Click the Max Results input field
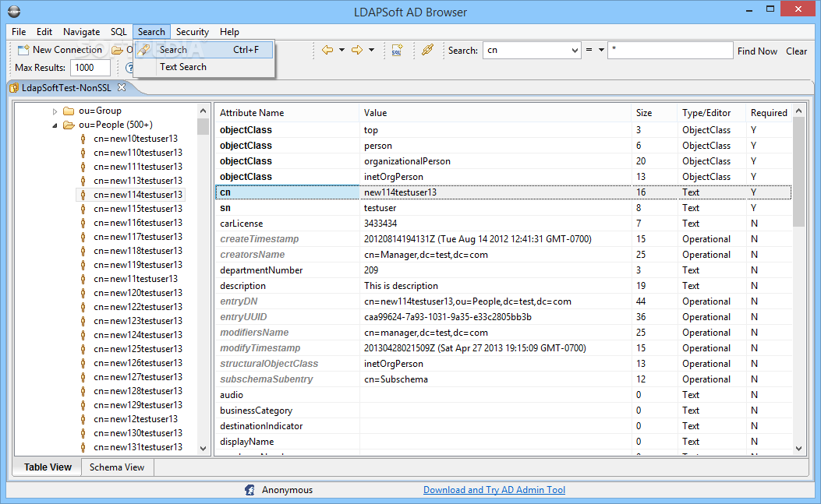 click(90, 68)
